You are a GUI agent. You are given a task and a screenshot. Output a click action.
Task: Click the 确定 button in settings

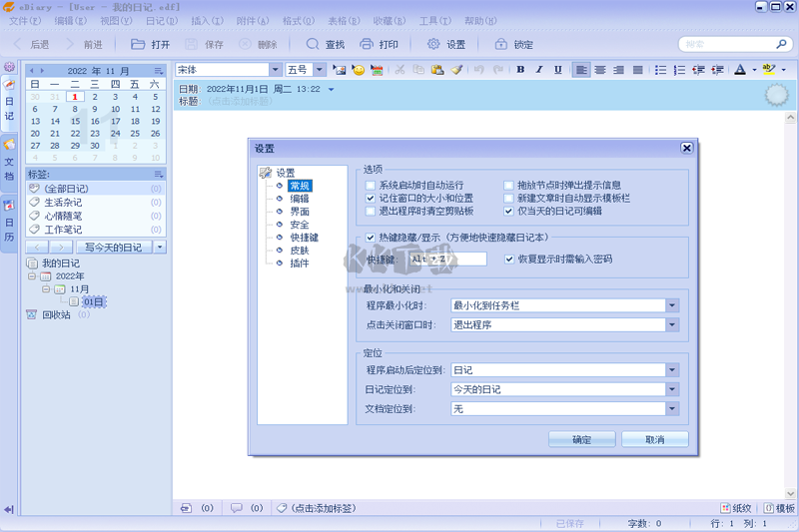(581, 439)
